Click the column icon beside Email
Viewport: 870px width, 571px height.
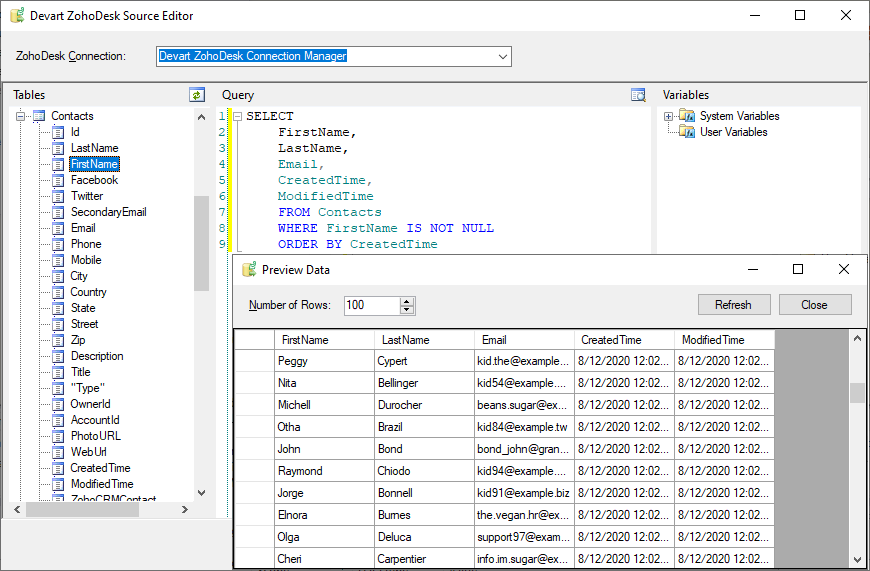pos(58,228)
